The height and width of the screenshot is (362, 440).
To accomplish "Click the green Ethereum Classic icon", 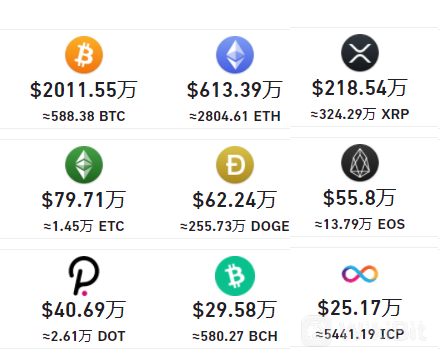I will tap(84, 165).
